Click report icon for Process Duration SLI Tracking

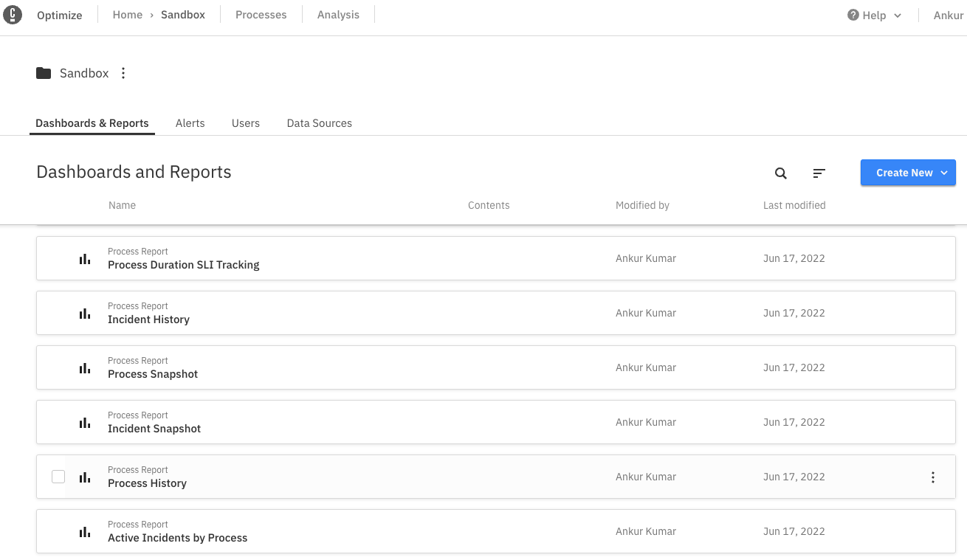point(85,259)
